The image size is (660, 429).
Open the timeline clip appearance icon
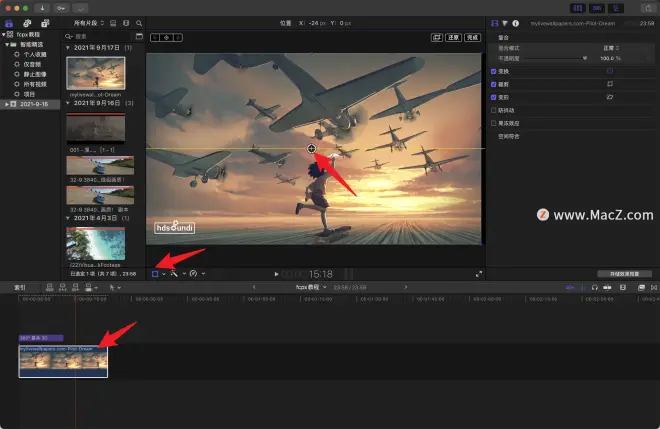tap(623, 288)
